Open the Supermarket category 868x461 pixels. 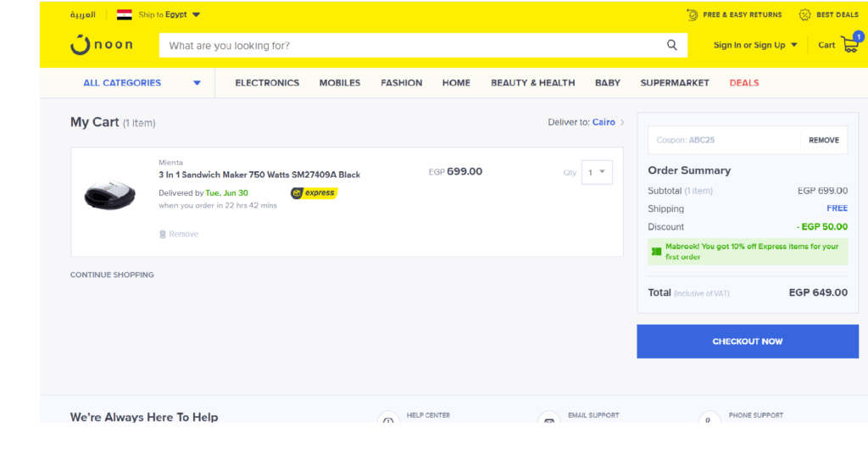click(675, 83)
